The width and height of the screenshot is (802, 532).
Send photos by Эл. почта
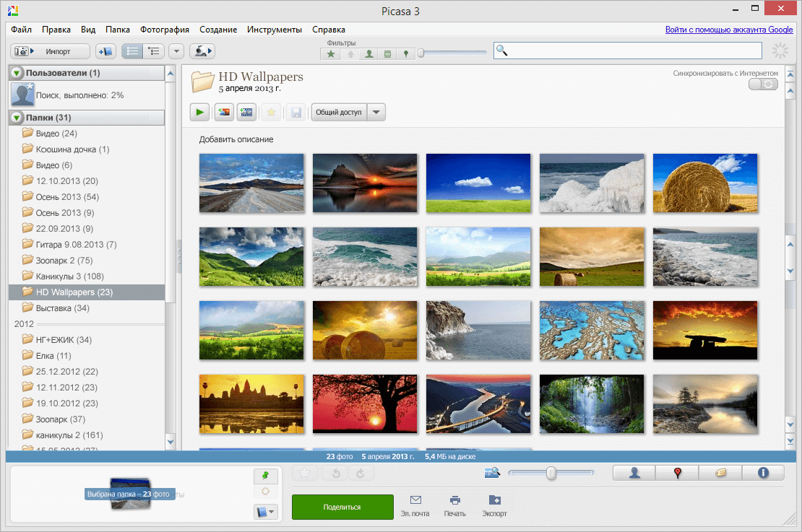[415, 506]
